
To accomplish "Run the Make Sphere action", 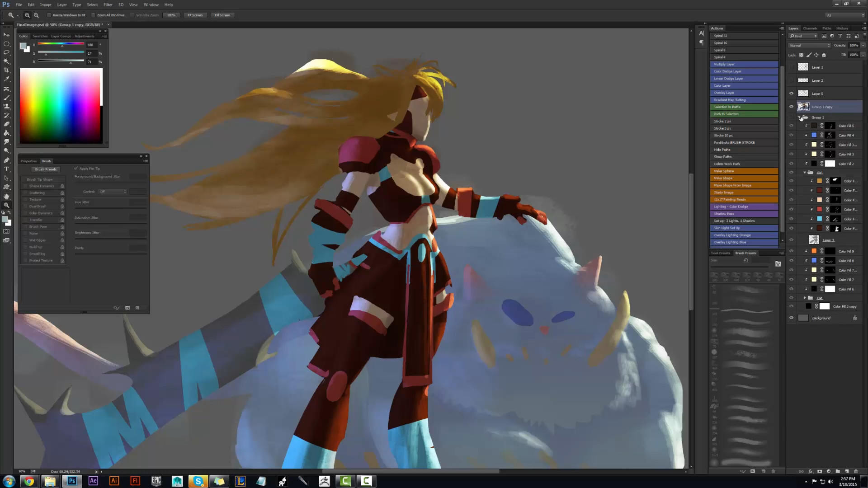I will (744, 171).
